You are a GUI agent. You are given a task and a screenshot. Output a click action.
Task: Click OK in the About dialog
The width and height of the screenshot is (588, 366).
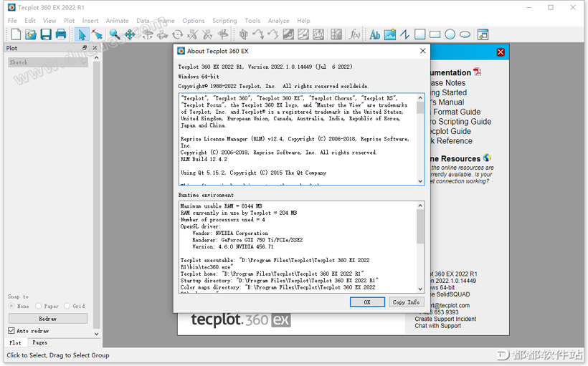[367, 302]
